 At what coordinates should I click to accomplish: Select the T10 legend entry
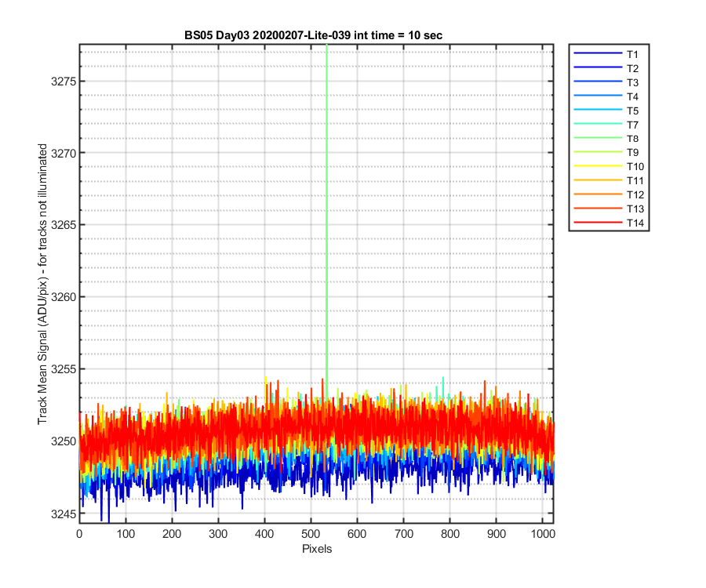coord(609,166)
